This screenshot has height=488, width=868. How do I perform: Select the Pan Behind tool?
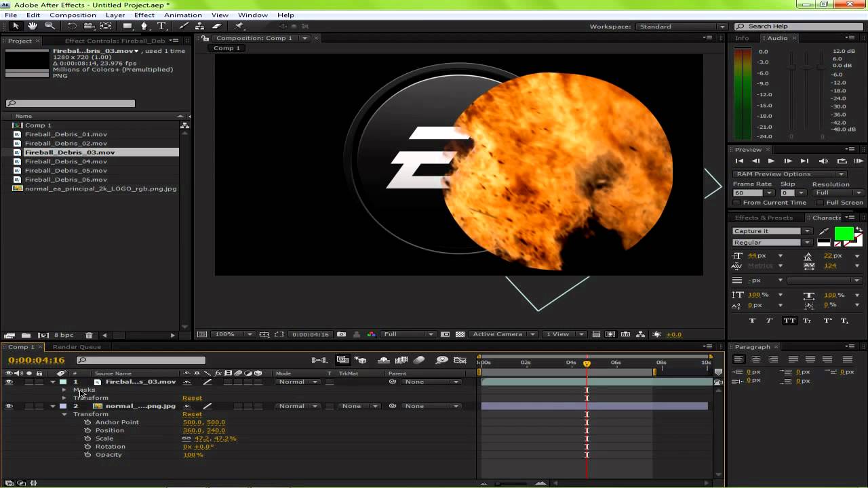(x=106, y=26)
